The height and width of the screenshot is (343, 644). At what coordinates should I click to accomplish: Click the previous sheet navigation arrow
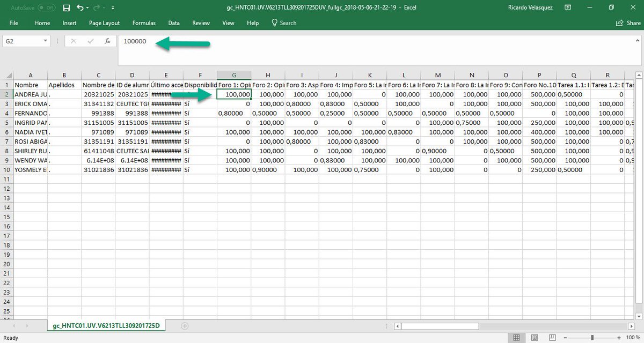coord(13,326)
